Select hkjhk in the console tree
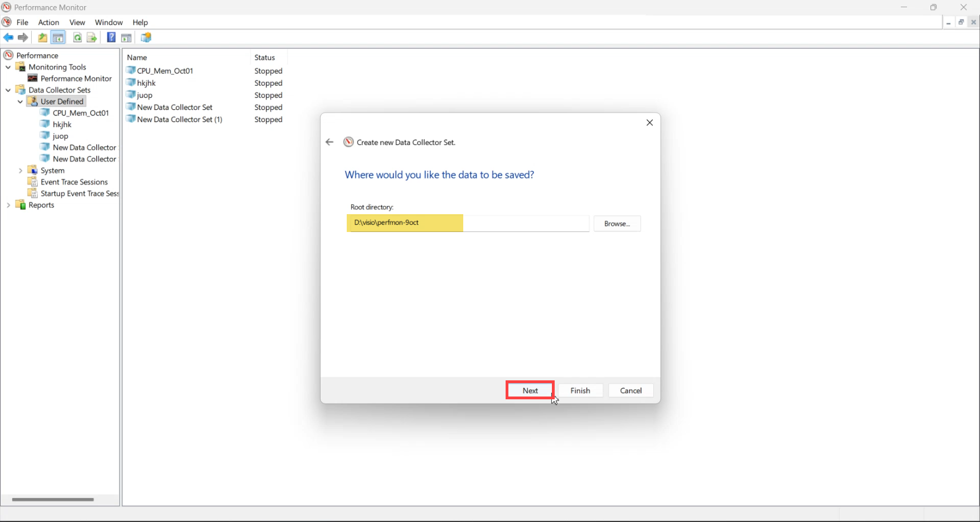The width and height of the screenshot is (980, 522). 62,124
